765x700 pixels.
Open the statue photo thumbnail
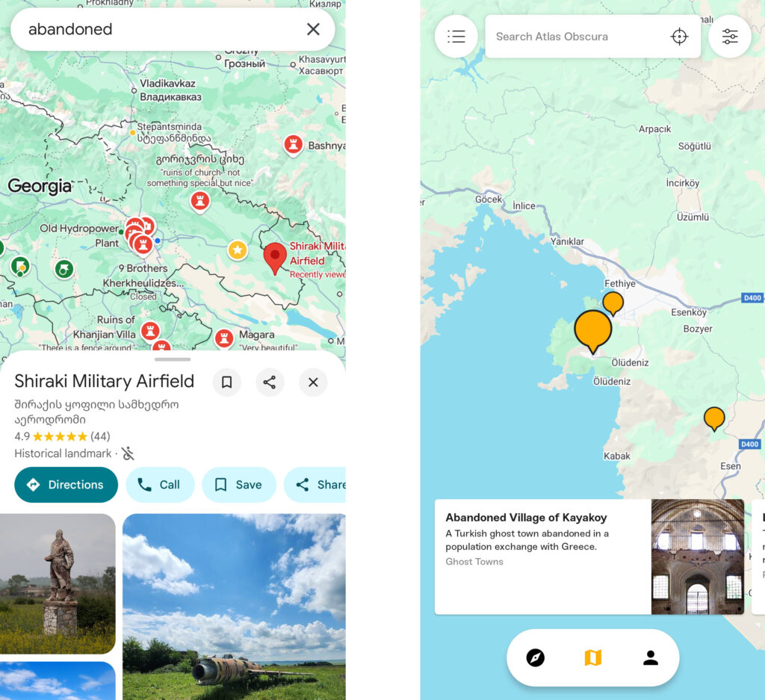58,583
